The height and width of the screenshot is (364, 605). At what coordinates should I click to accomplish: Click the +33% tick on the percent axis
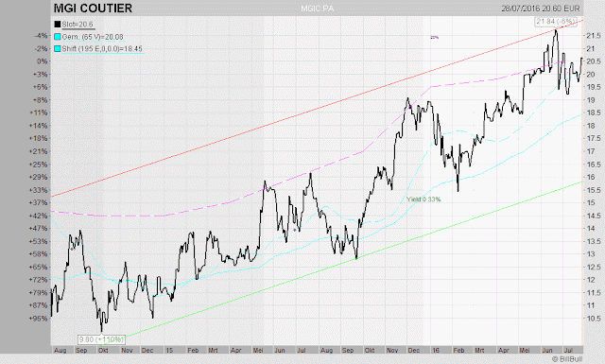click(39, 190)
